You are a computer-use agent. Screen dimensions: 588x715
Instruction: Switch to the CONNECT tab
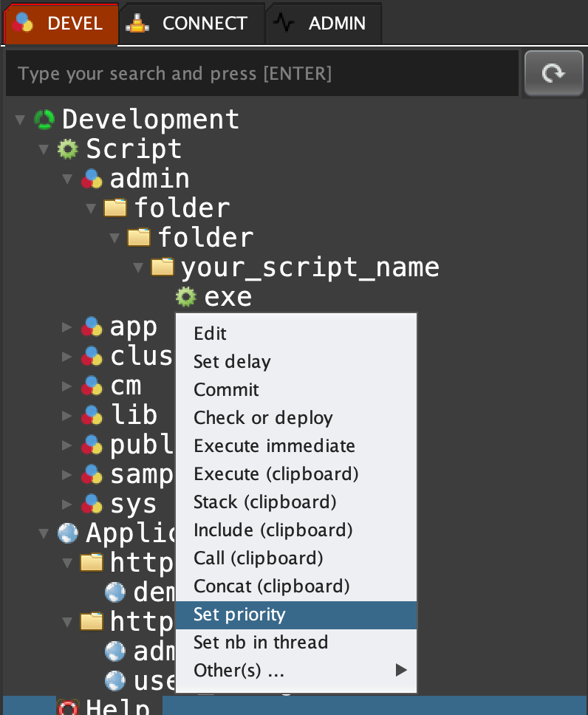(191, 24)
